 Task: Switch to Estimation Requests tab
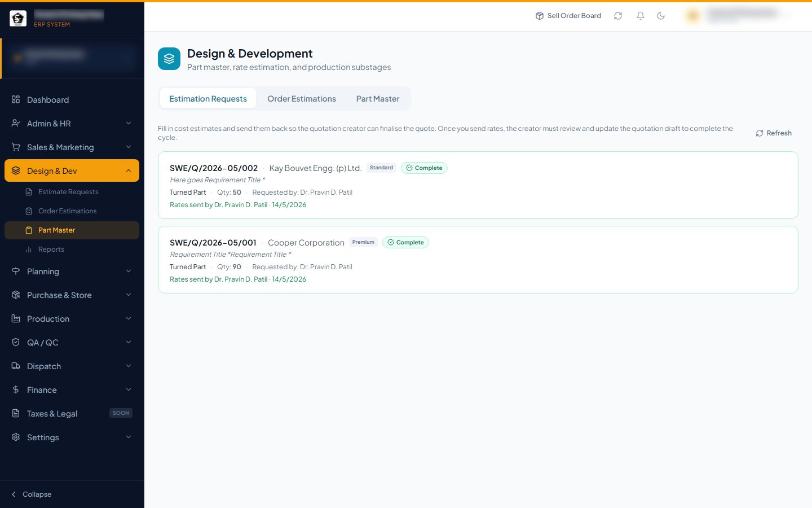coord(208,99)
